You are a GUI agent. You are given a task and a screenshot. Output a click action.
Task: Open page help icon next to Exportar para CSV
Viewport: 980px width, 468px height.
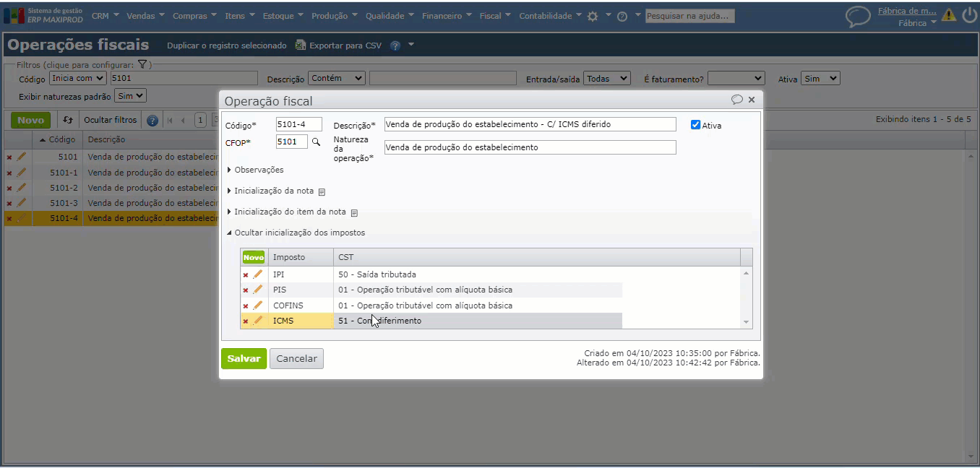pos(395,45)
